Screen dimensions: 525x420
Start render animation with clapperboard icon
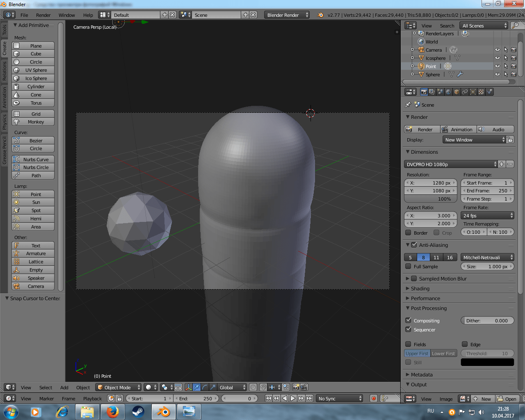click(304, 387)
